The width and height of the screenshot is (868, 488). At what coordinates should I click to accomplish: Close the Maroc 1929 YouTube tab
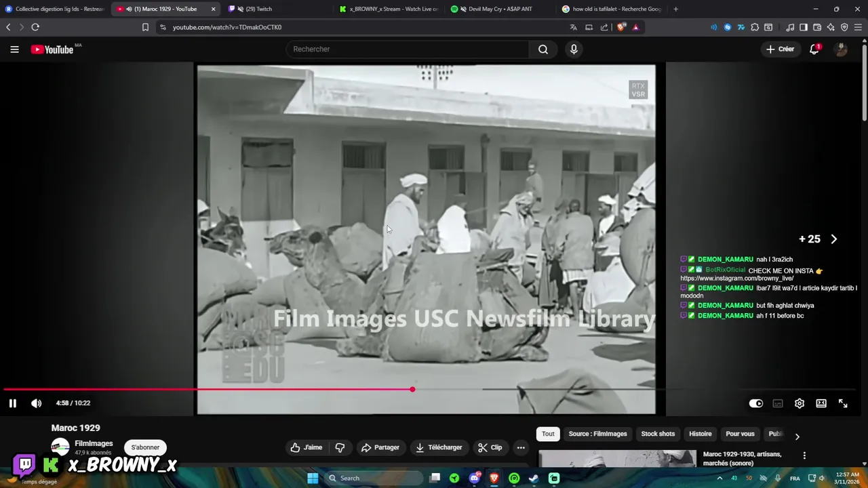click(x=213, y=9)
